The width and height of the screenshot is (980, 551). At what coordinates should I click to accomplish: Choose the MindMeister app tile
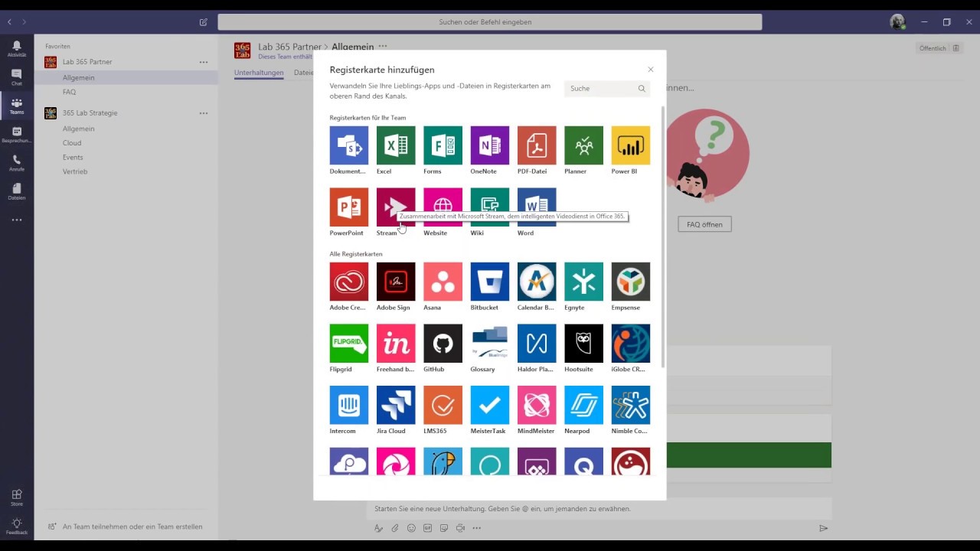537,405
